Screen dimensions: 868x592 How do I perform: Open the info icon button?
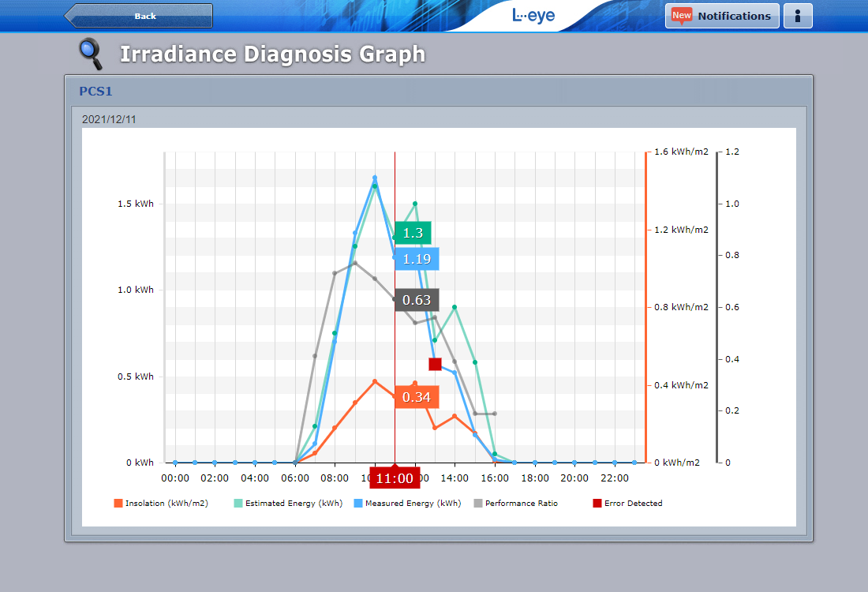click(798, 16)
